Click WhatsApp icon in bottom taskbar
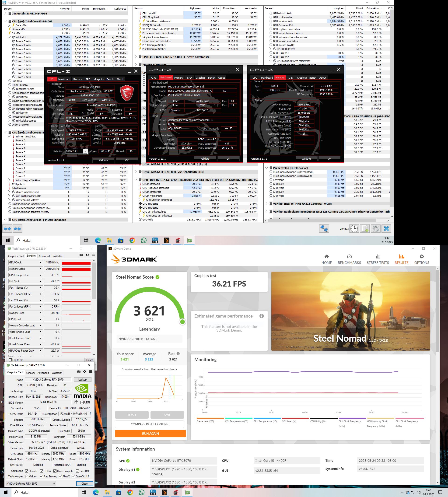The height and width of the screenshot is (497, 448). (142, 492)
